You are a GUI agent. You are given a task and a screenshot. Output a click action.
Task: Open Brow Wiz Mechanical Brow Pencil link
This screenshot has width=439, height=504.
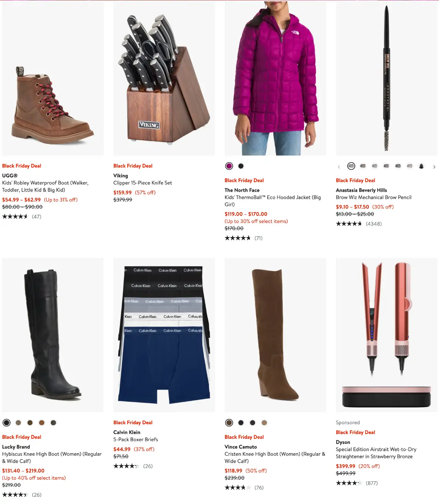(x=374, y=197)
